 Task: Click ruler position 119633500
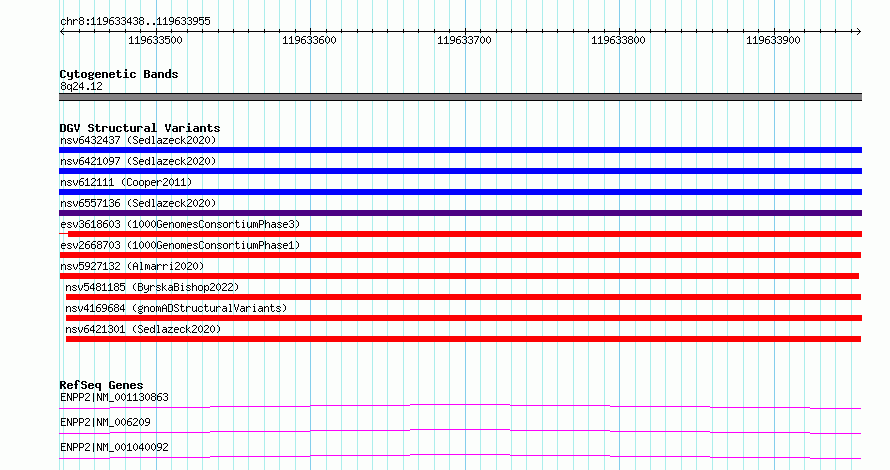click(x=155, y=40)
